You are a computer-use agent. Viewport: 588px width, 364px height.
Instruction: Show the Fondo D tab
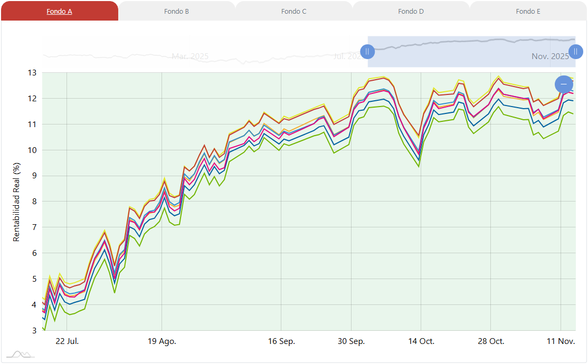click(411, 11)
